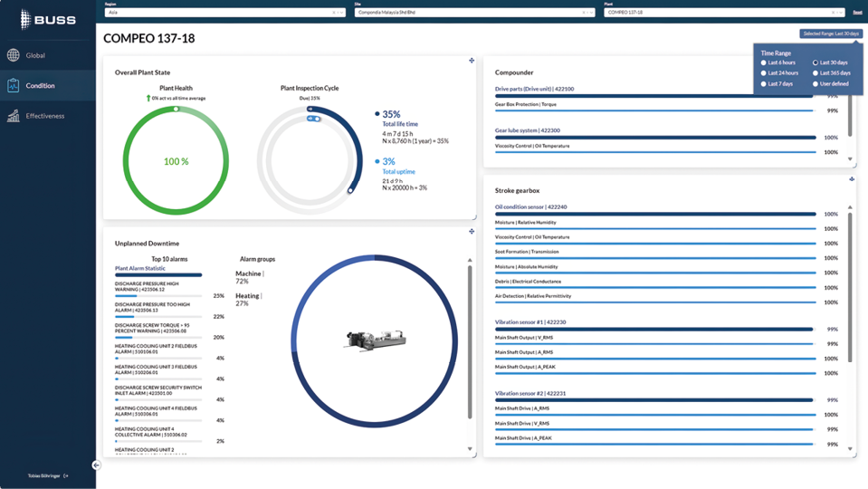Click move icon on Overall Plant State card
The width and height of the screenshot is (868, 489).
(472, 61)
